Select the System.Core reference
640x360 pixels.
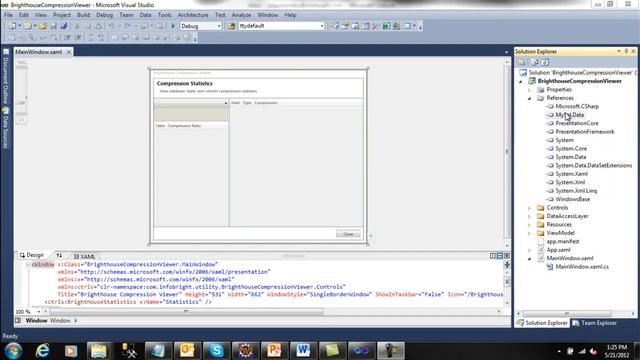point(571,149)
